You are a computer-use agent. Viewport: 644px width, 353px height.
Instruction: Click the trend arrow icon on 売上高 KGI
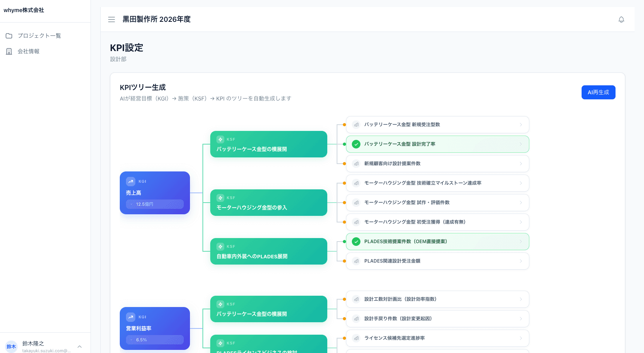click(x=131, y=182)
